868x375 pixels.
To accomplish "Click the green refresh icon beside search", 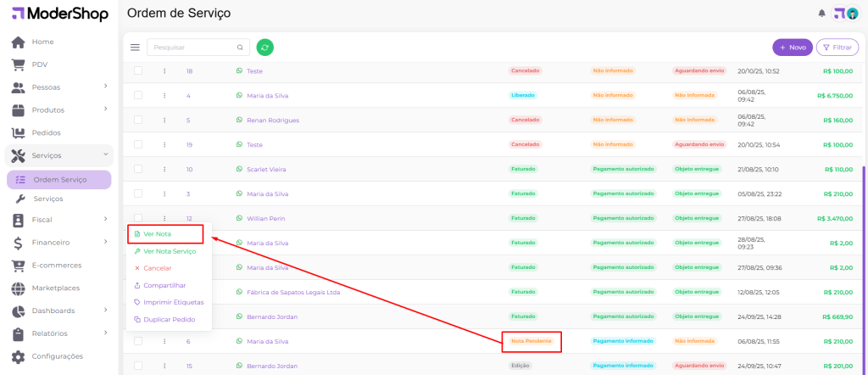I will pyautogui.click(x=265, y=48).
